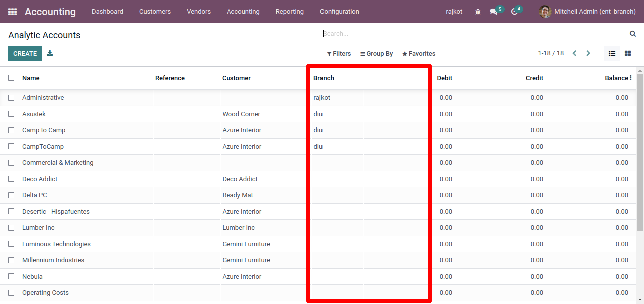644x304 pixels.
Task: Click the search magnifier icon
Action: 632,34
